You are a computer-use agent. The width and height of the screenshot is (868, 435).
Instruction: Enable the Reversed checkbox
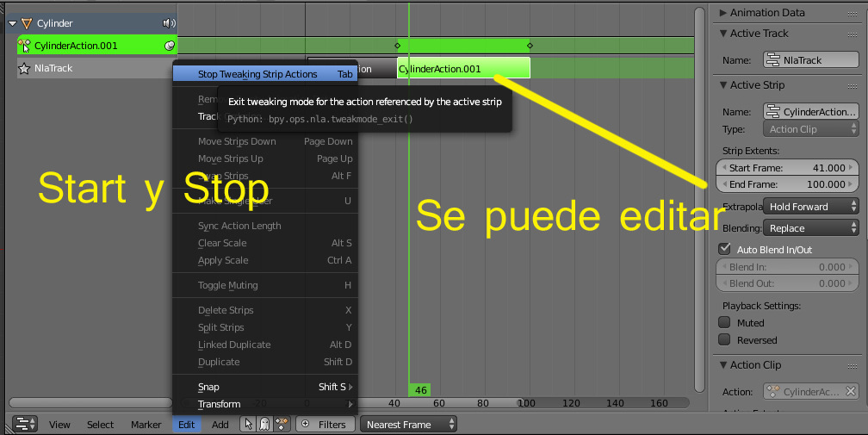pos(725,339)
